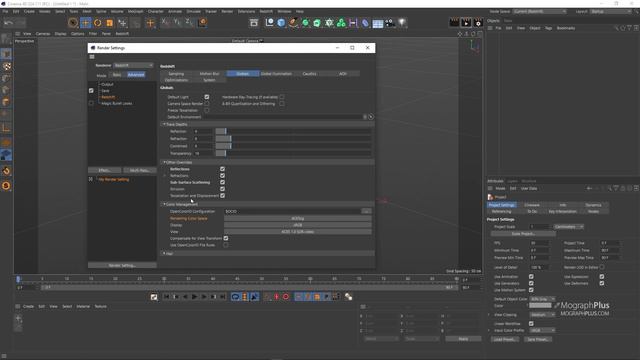The image size is (640, 360).
Task: Click the Render Setting... button
Action: 122,265
